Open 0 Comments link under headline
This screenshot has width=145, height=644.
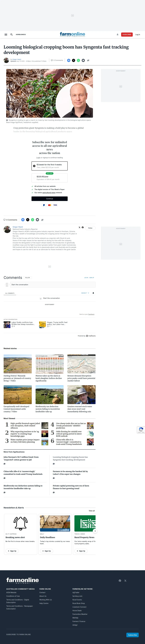coord(57,60)
